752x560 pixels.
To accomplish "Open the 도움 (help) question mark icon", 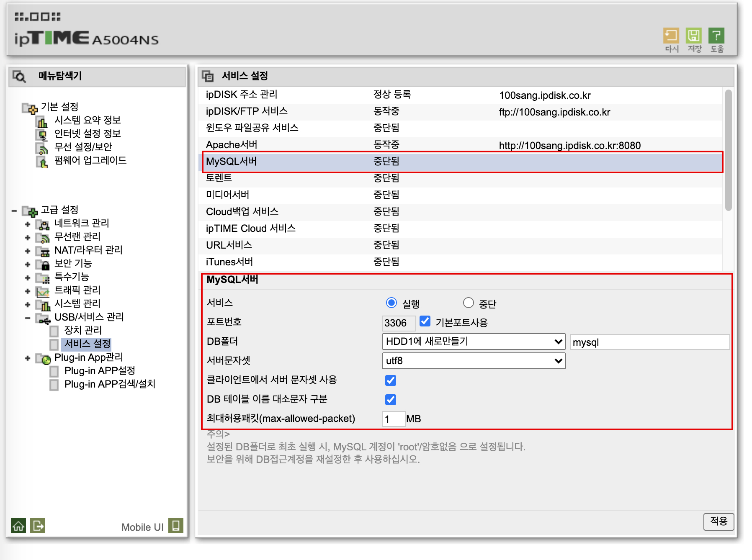I will (716, 36).
